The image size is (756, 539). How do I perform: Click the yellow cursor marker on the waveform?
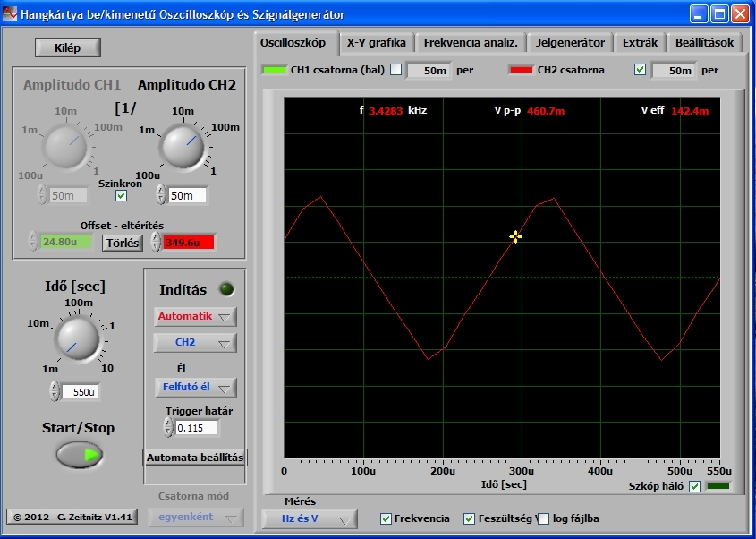pos(515,237)
